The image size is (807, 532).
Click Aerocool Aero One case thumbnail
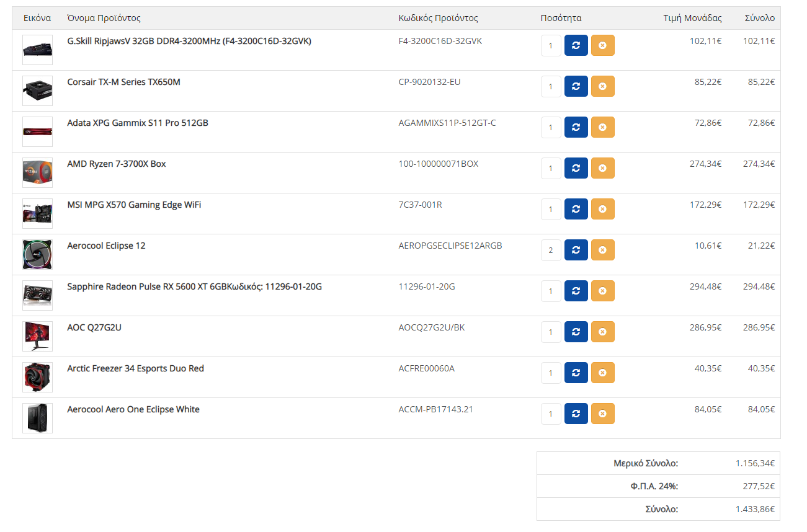[x=37, y=418]
